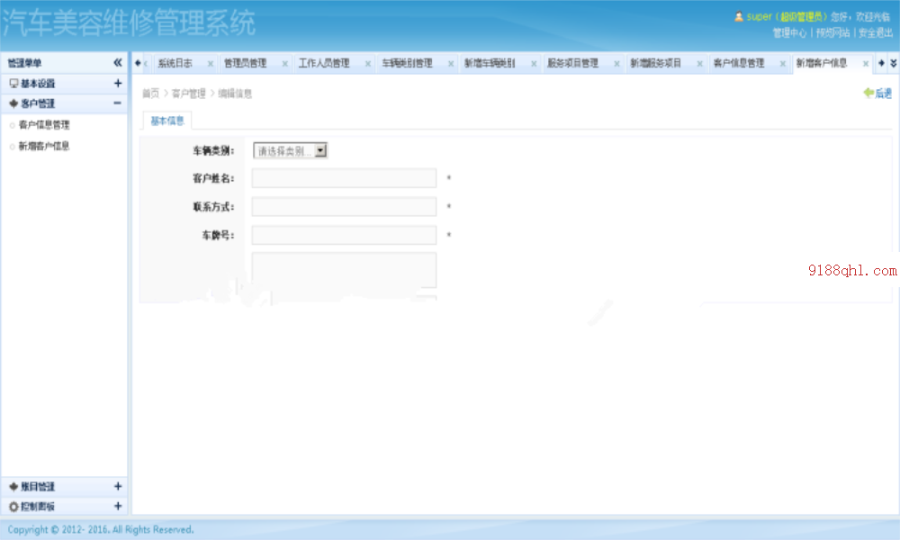Click the super user avatar icon
The width and height of the screenshot is (900, 540).
[x=739, y=17]
